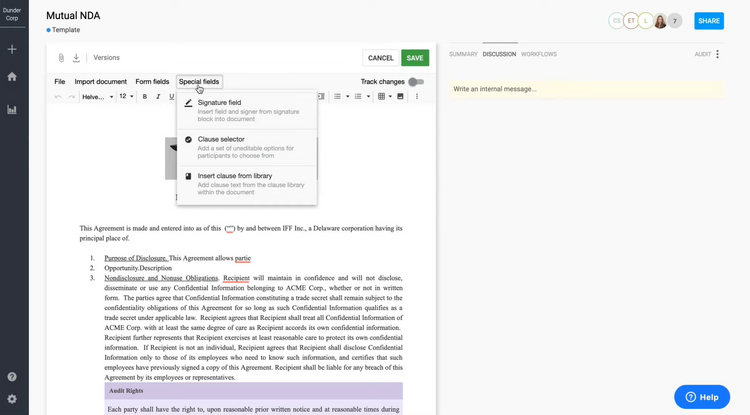Screen dimensions: 750x415
Task: Close the Special fields menu
Action: tap(199, 82)
